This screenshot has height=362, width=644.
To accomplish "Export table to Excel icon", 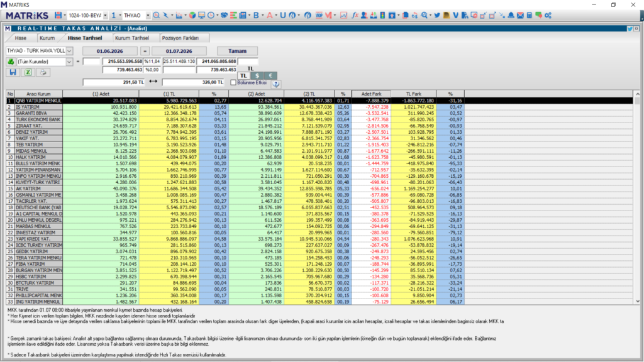I will [x=28, y=72].
